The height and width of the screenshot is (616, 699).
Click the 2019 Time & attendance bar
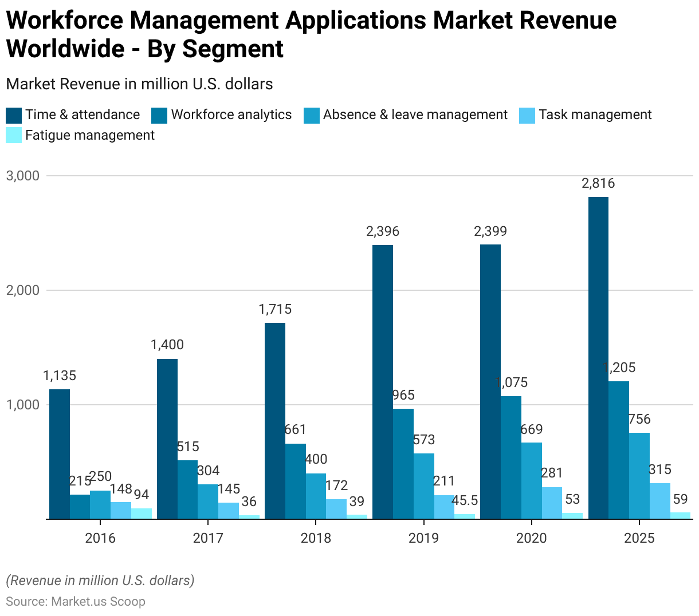383,382
